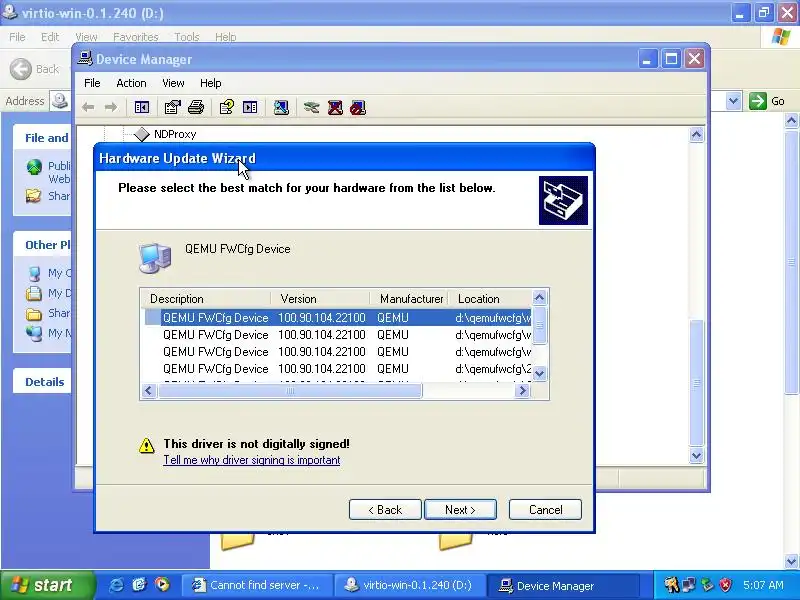Click driver list scroll-left arrow
800x600 pixels.
coord(148,391)
